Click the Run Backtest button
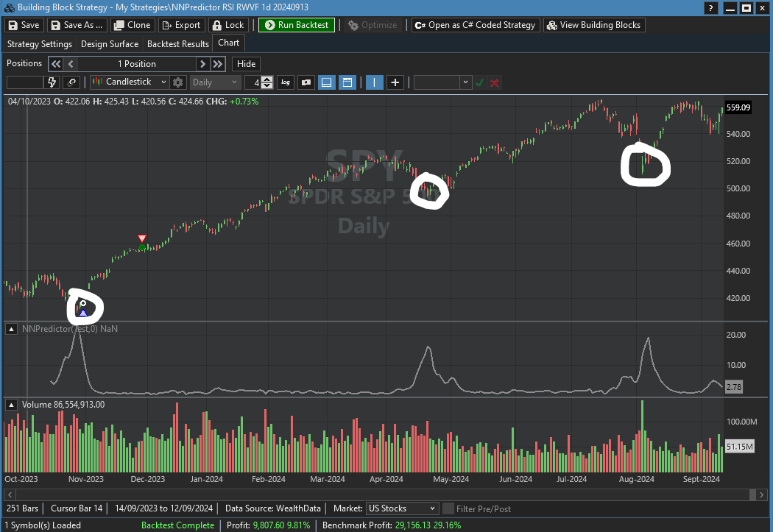The image size is (773, 532). [297, 25]
